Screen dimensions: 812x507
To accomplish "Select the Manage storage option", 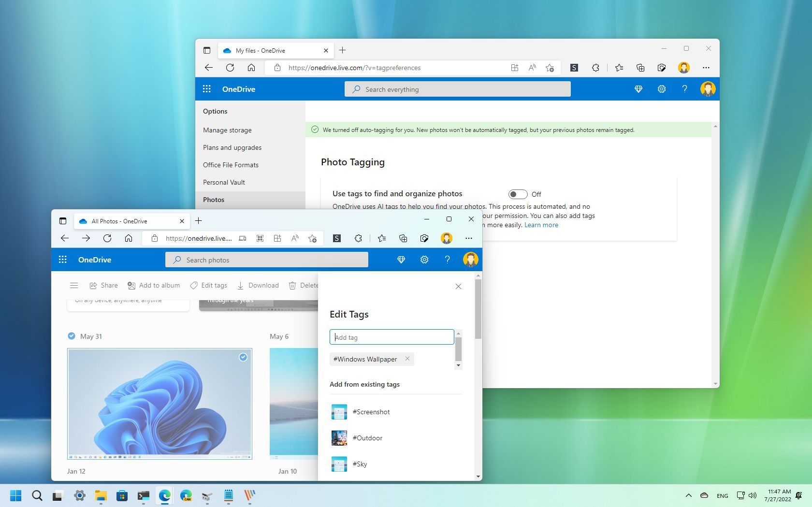I will tap(227, 130).
